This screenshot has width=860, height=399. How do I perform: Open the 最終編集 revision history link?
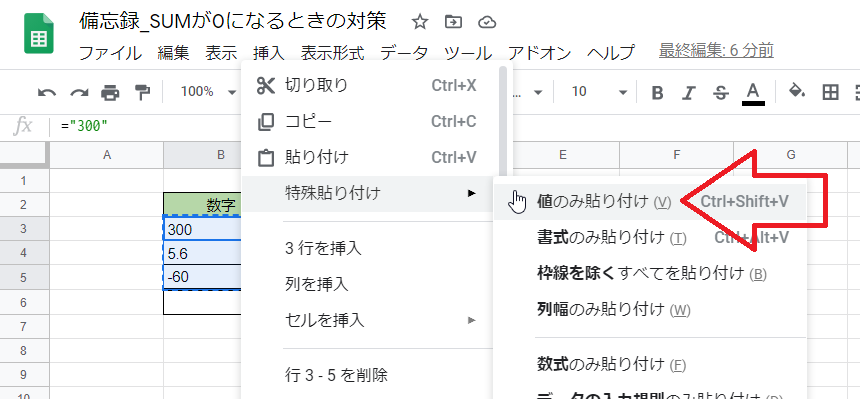pyautogui.click(x=716, y=51)
